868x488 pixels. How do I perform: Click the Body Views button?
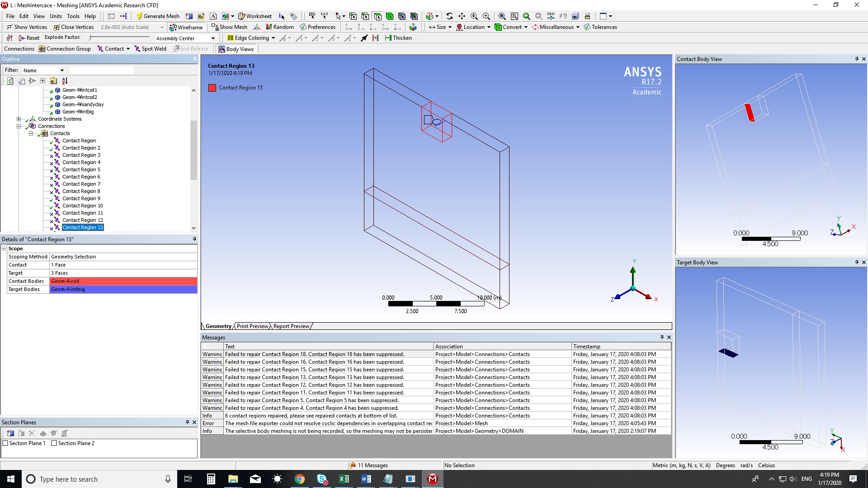pos(236,49)
